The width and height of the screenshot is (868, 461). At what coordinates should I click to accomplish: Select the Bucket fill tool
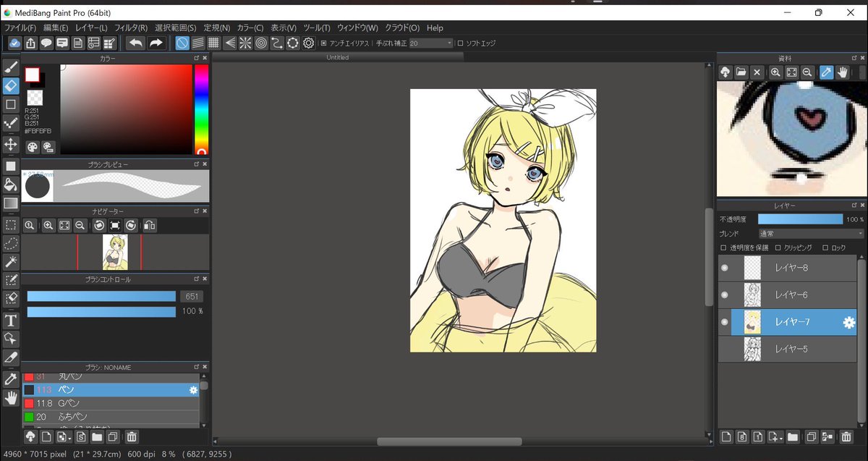coord(11,185)
